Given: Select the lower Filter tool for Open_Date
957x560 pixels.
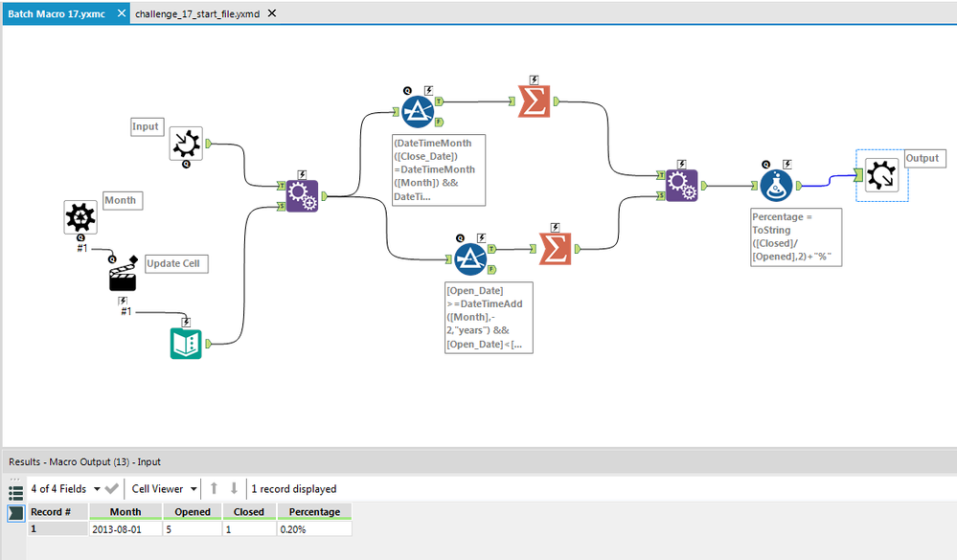Looking at the screenshot, I should (470, 258).
